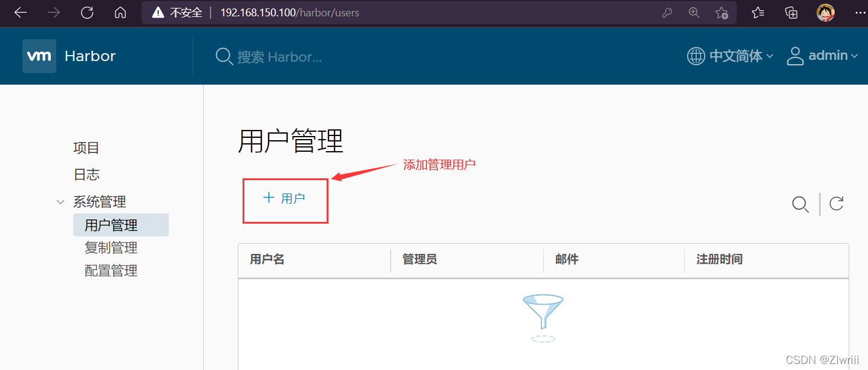
Task: Open the admin account dropdown
Action: [833, 56]
